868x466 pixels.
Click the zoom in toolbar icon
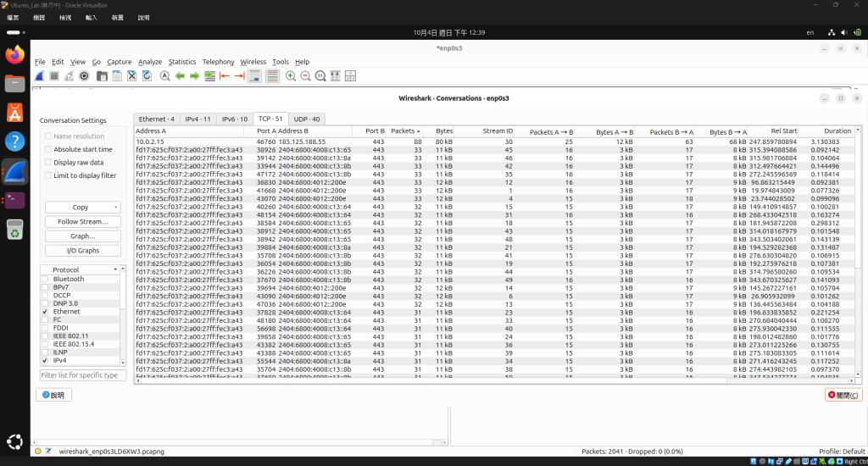pyautogui.click(x=291, y=75)
